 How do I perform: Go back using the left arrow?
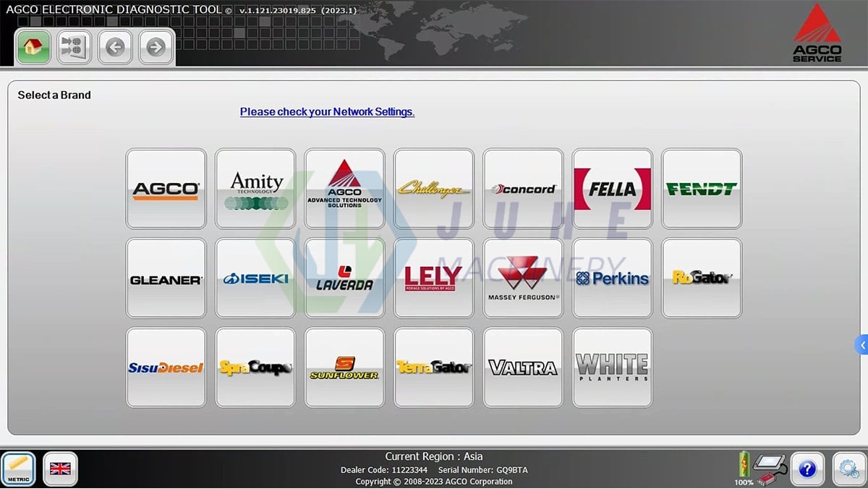coord(114,46)
